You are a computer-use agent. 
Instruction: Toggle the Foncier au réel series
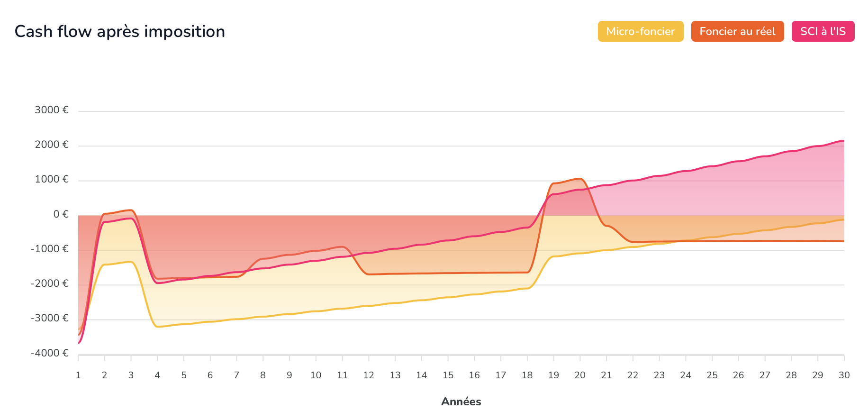tap(737, 31)
